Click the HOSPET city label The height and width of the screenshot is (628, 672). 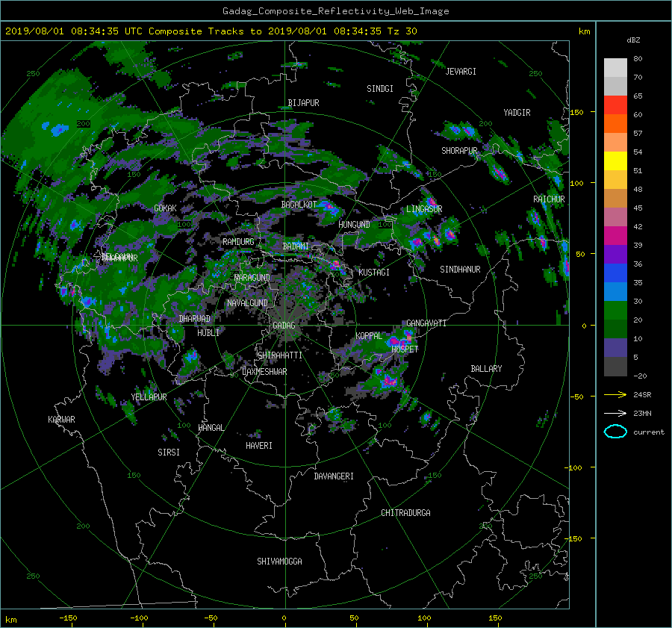pos(405,349)
